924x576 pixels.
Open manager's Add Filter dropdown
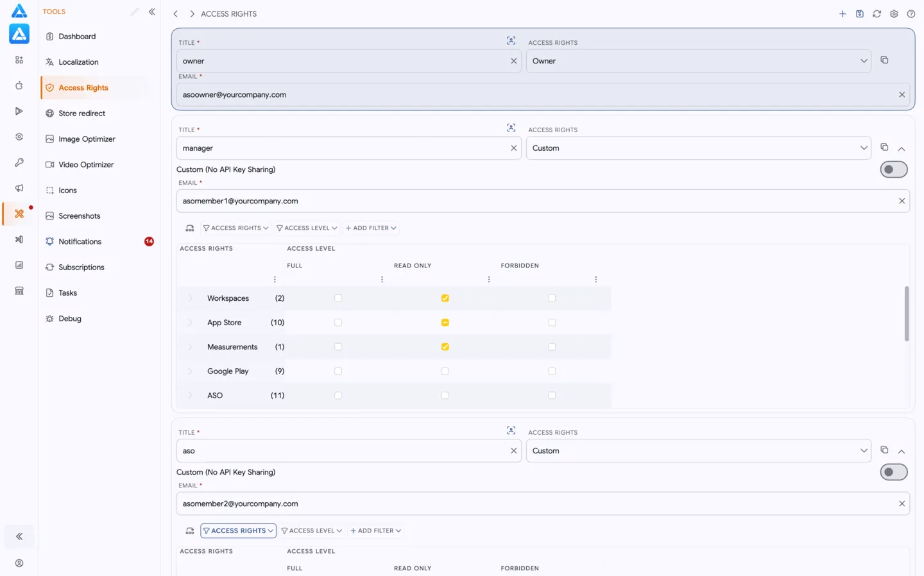(371, 228)
